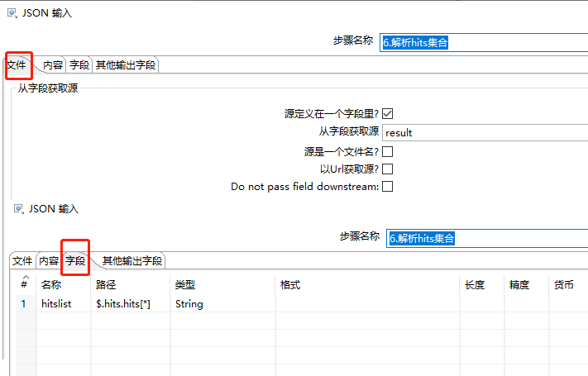Screen dimensions: 588x376
Task: Click the 长度 column header
Action: click(x=482, y=285)
